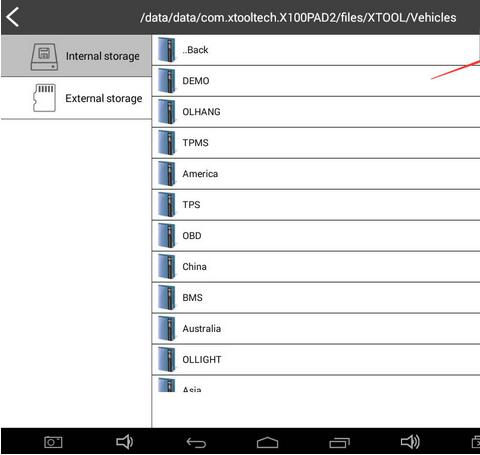This screenshot has width=480, height=455.
Task: Tap the volume down speaker icon
Action: [124, 442]
